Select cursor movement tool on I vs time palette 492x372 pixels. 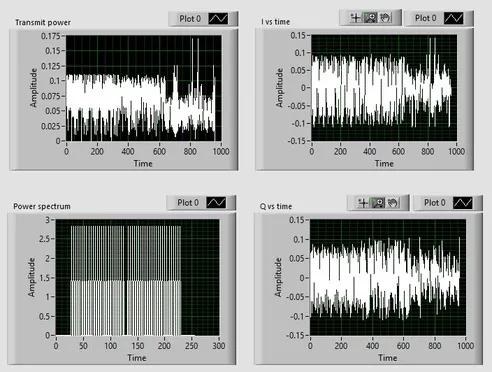point(355,18)
